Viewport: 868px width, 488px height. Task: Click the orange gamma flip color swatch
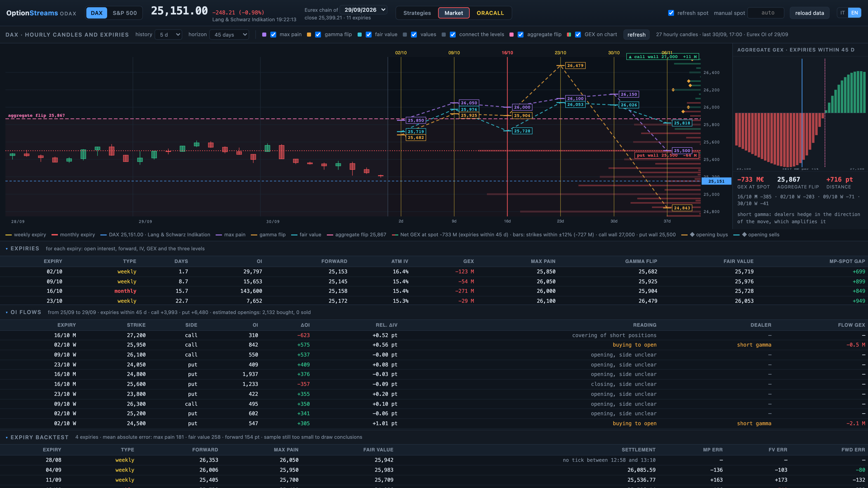(309, 34)
